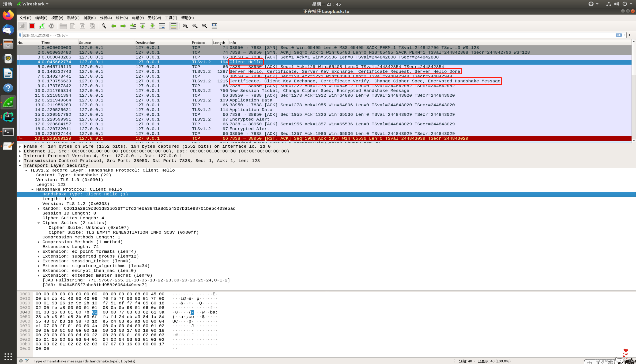Restart the current capture
Image resolution: width=636 pixels, height=364 pixels.
coord(42,26)
